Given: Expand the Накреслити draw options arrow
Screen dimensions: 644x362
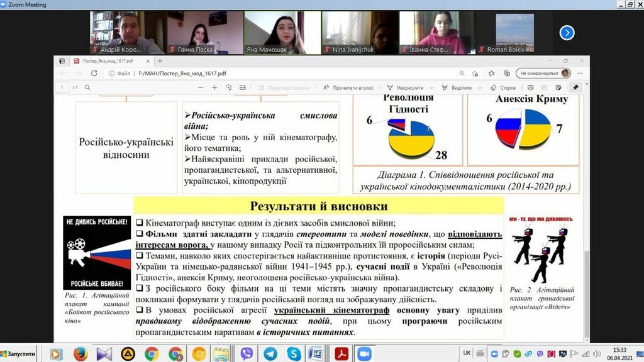Looking at the screenshot, I should [x=431, y=88].
